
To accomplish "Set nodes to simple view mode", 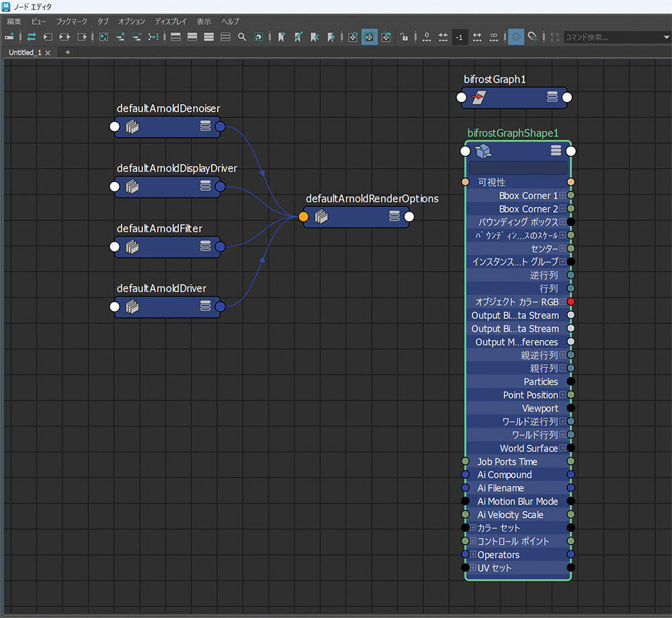I will [175, 37].
